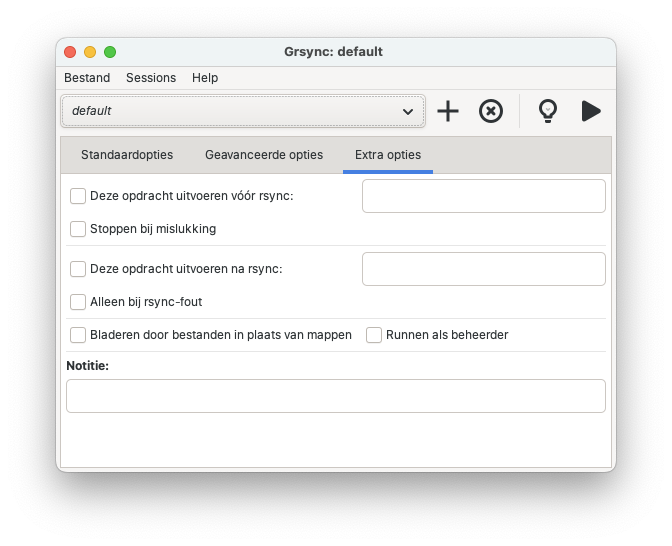The image size is (672, 546).
Task: Focus the pre-rsync command input field
Action: tap(484, 196)
